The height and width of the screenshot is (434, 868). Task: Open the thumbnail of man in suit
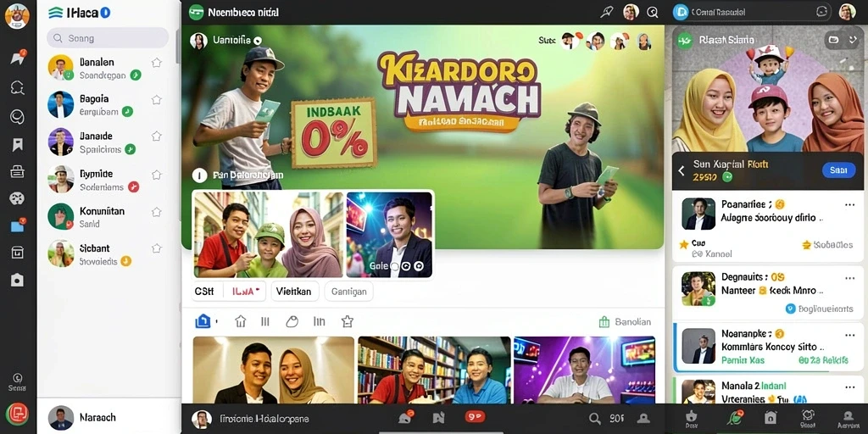[x=389, y=235]
